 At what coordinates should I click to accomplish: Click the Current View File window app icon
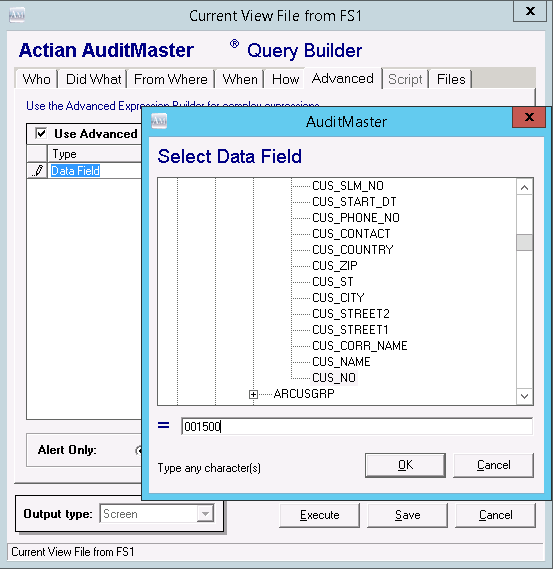point(17,15)
